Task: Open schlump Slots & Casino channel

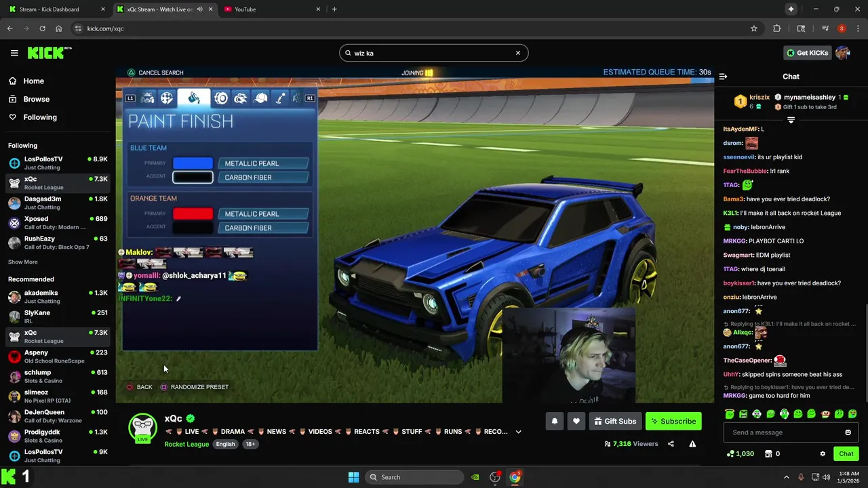Action: tap(58, 376)
